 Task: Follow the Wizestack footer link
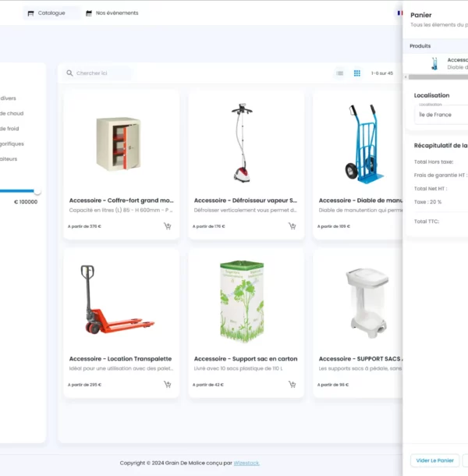coord(247,463)
